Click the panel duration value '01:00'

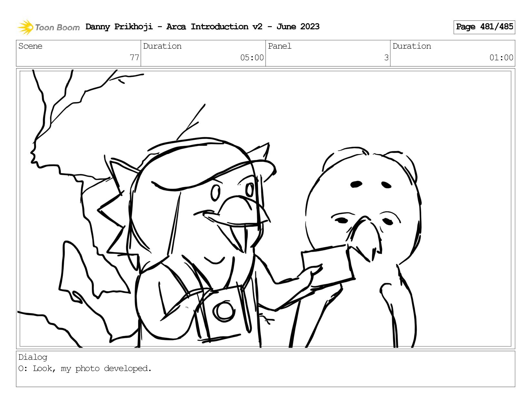coord(501,58)
